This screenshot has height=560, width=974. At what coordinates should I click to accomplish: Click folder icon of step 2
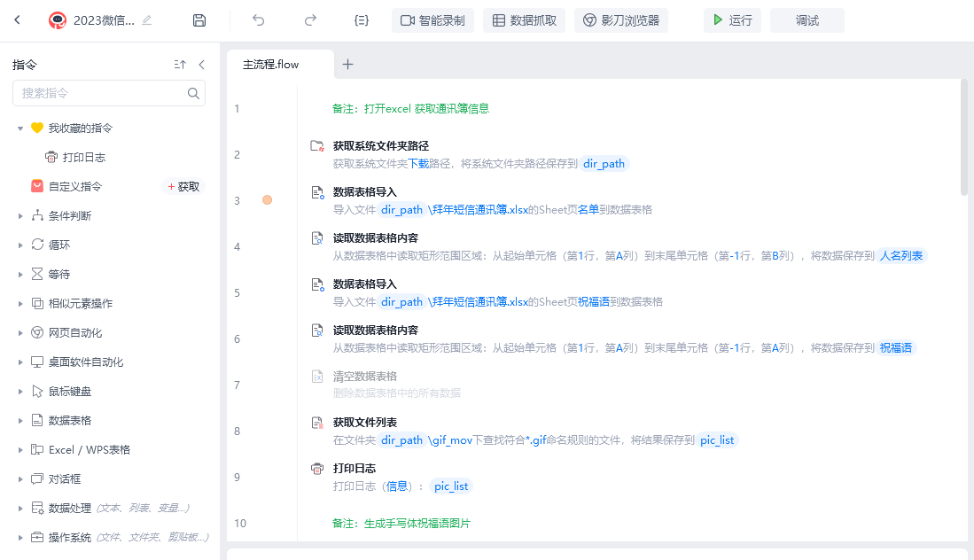tap(316, 146)
